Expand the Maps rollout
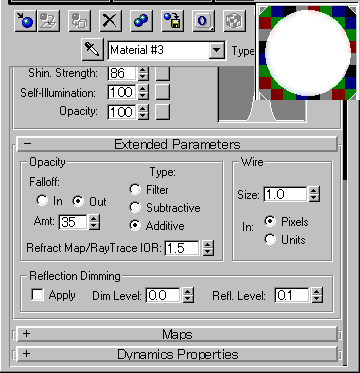The height and width of the screenshot is (373, 360). coord(177,334)
